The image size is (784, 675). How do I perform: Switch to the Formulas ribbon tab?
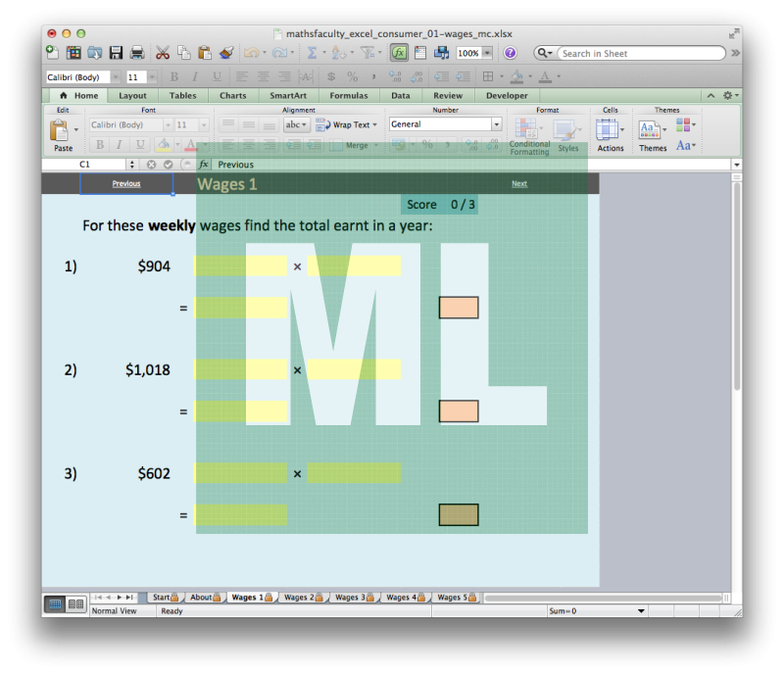[x=348, y=96]
